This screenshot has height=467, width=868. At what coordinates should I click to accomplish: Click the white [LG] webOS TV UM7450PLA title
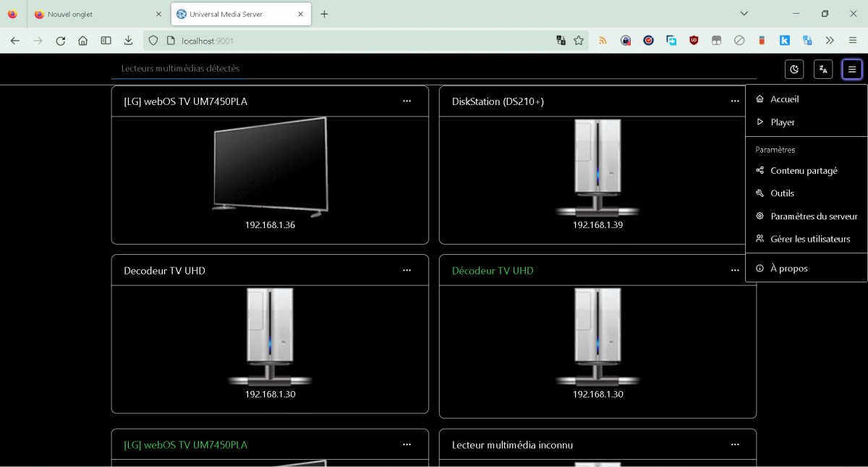[x=186, y=101]
